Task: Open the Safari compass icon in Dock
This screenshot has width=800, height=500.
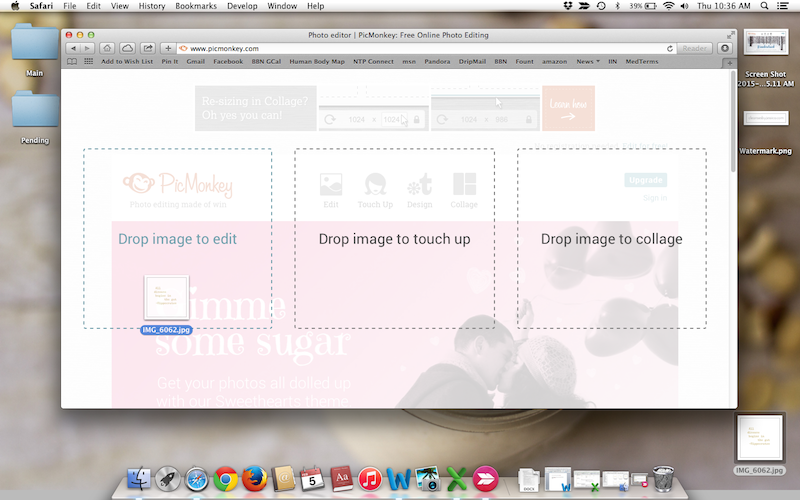Action: coord(196,479)
